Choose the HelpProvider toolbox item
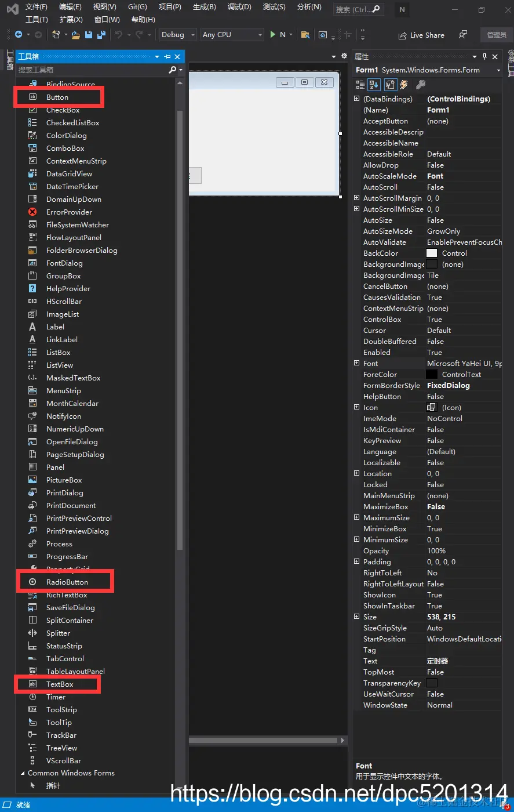This screenshot has width=514, height=812. click(x=68, y=289)
